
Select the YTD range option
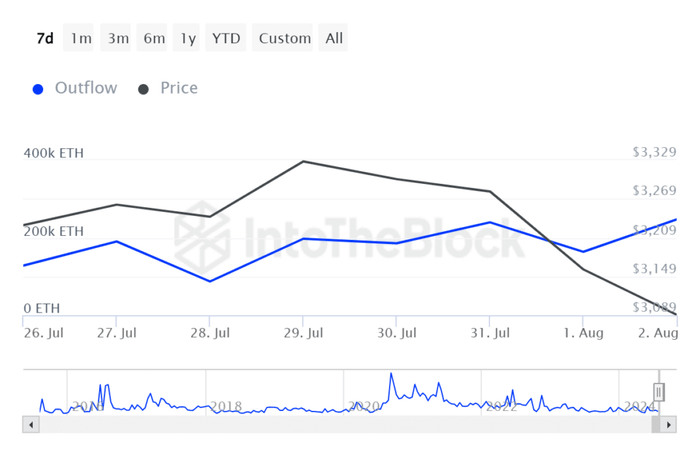pos(226,38)
